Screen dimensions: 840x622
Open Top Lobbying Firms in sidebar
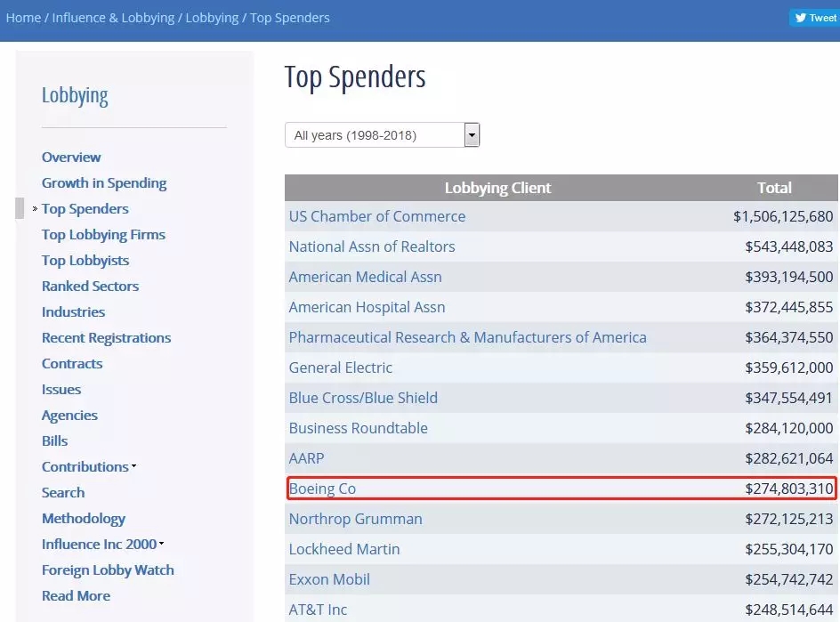pos(103,235)
